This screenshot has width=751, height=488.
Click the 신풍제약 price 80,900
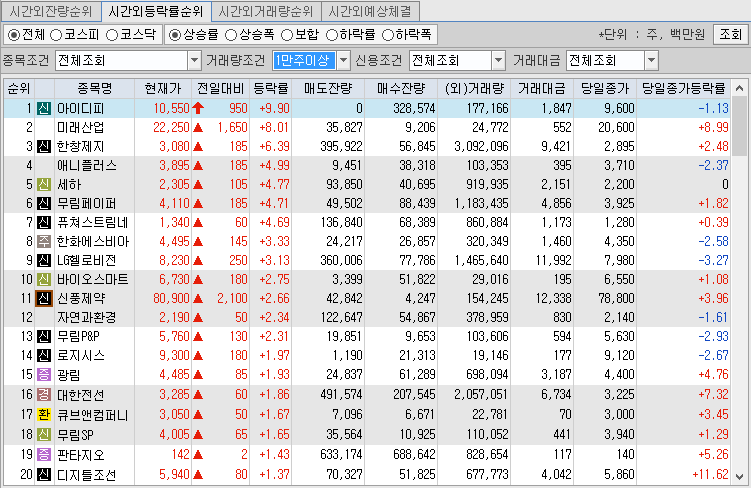click(x=171, y=298)
